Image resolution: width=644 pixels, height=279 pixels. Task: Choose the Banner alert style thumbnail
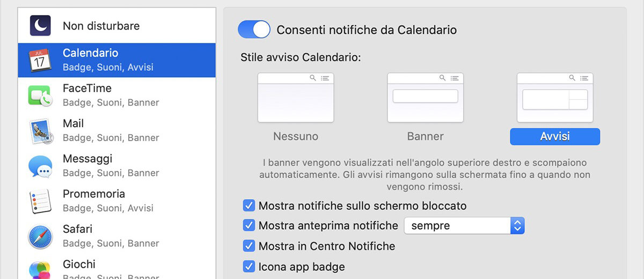pyautogui.click(x=426, y=98)
